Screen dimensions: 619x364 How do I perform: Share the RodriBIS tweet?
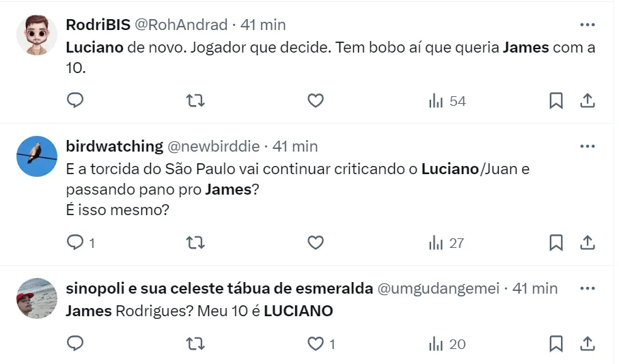click(587, 101)
